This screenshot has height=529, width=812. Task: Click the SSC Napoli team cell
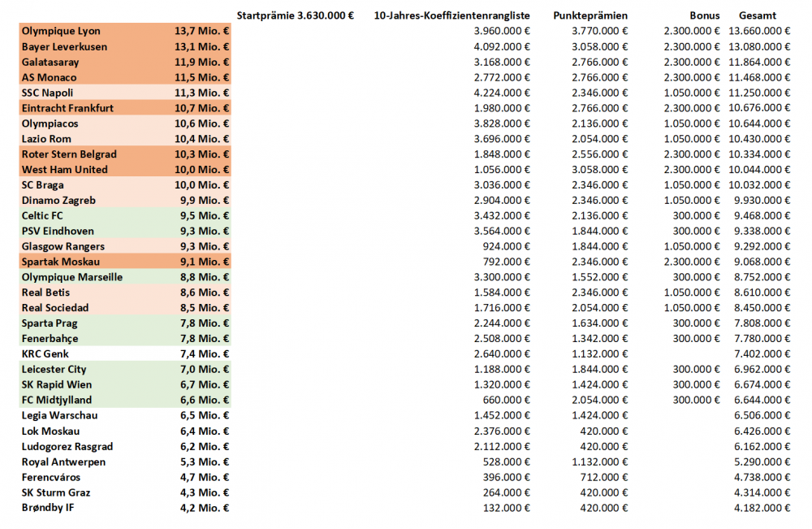pos(47,93)
